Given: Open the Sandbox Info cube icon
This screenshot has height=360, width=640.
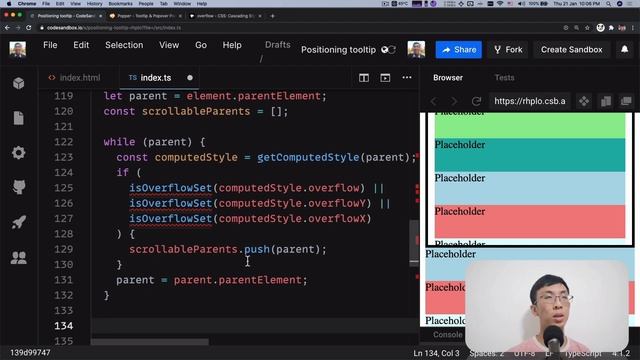Looking at the screenshot, I should coord(18,83).
